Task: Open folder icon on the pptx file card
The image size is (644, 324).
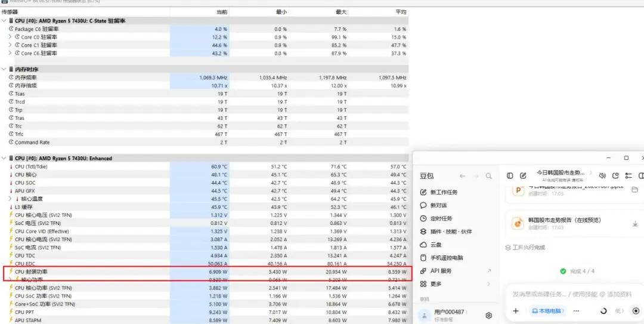Action: point(634,190)
